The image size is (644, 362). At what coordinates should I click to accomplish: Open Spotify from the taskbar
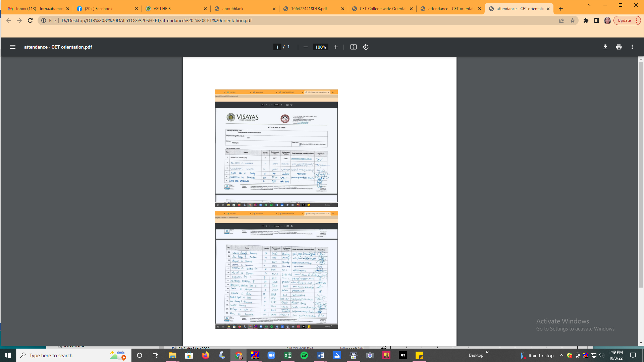tap(304, 355)
